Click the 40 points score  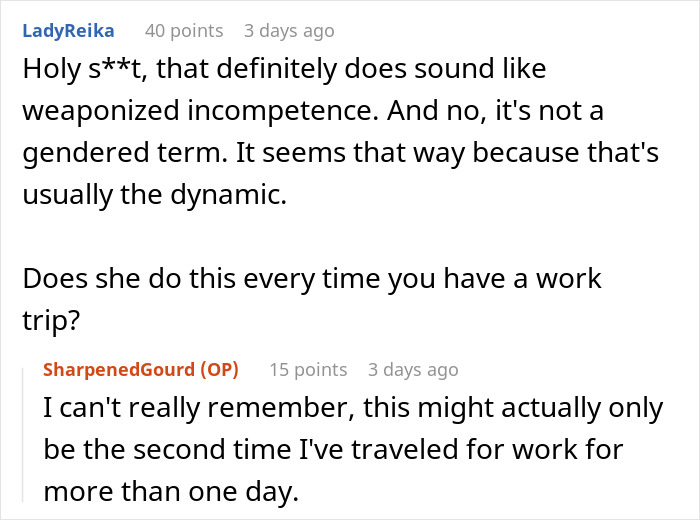click(x=182, y=31)
